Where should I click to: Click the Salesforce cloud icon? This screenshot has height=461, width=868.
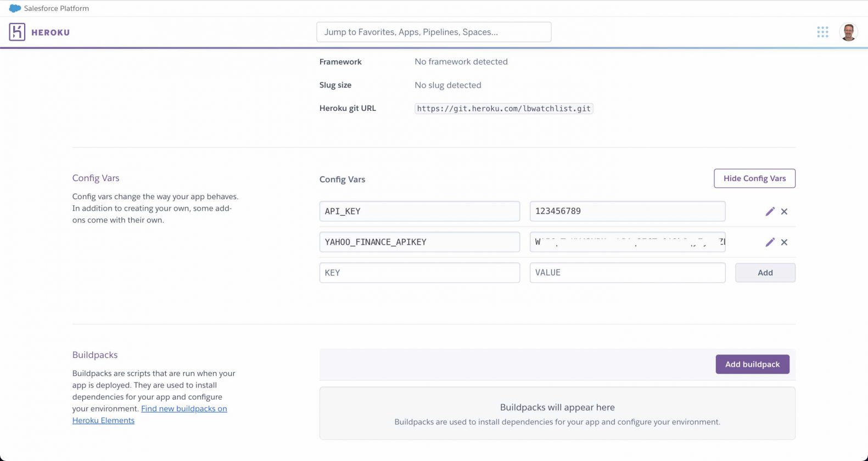[x=15, y=8]
